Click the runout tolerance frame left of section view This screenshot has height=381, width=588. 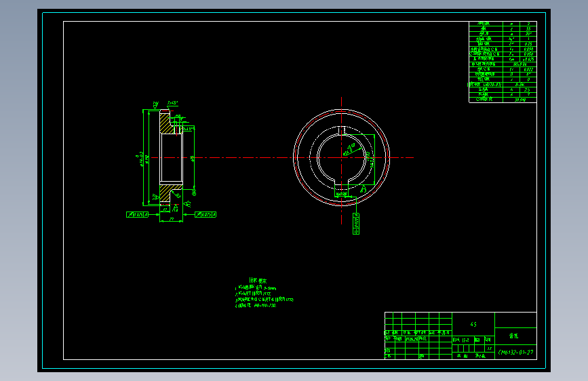click(x=137, y=214)
